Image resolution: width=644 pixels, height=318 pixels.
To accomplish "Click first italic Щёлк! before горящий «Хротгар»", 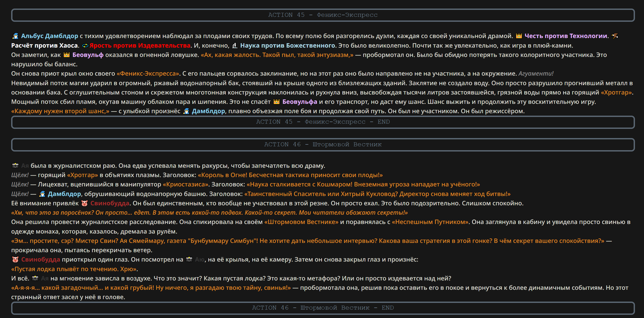I will (20, 175).
